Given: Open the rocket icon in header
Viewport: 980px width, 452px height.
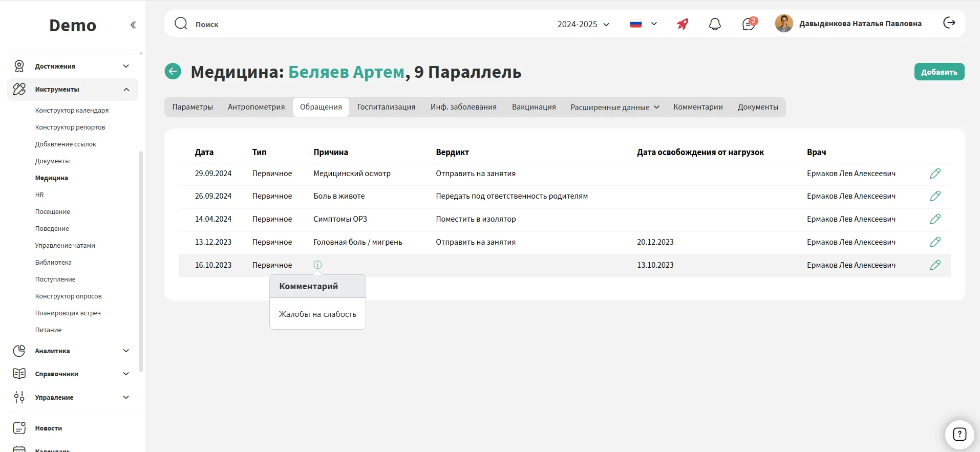Looking at the screenshot, I should pyautogui.click(x=683, y=24).
